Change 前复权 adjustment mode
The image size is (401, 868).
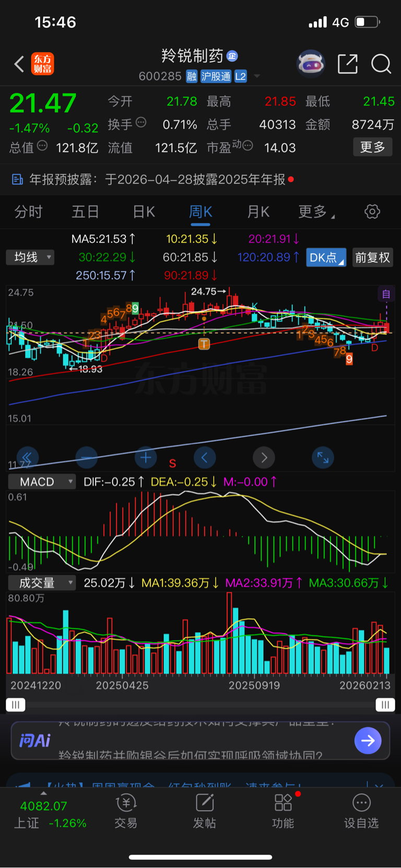pos(373,257)
